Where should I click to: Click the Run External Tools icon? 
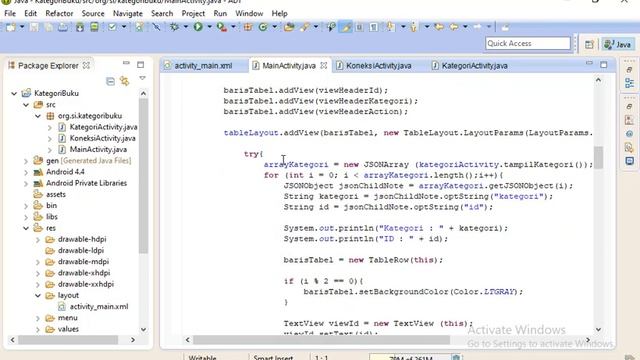pyautogui.click(x=222, y=27)
